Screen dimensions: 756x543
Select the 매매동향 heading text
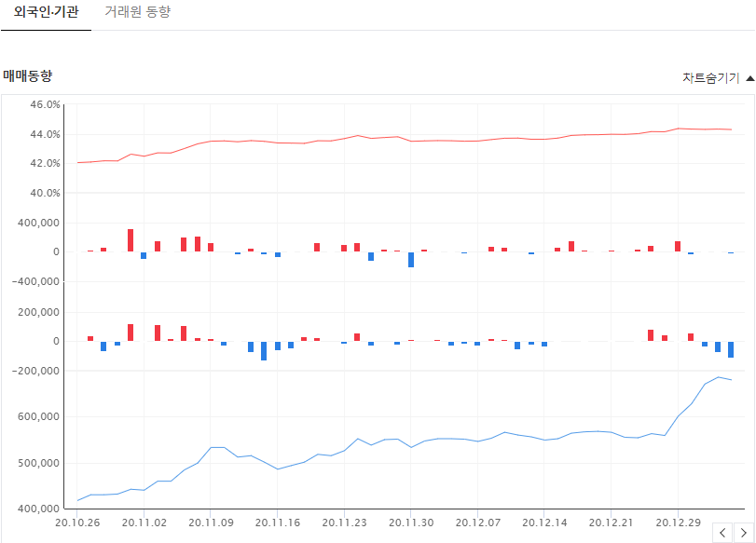click(27, 76)
